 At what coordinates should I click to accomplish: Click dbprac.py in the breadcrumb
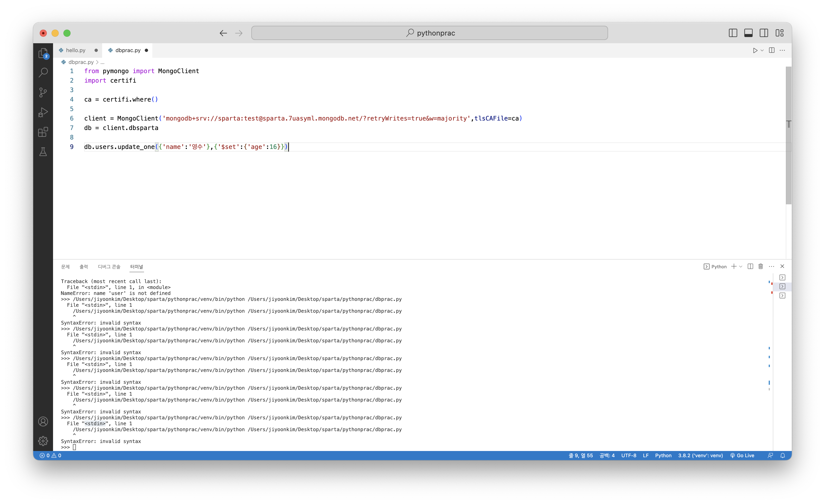81,62
